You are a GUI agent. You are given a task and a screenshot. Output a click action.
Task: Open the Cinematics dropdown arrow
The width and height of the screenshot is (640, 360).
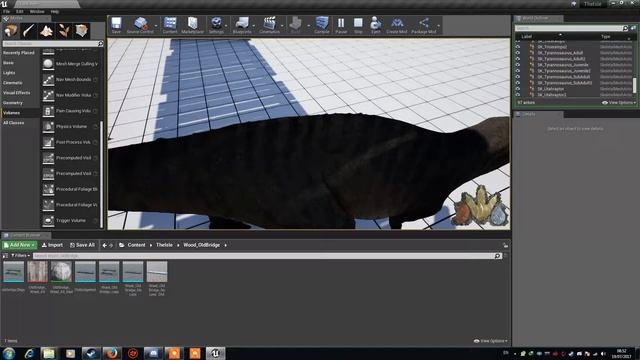tap(282, 26)
